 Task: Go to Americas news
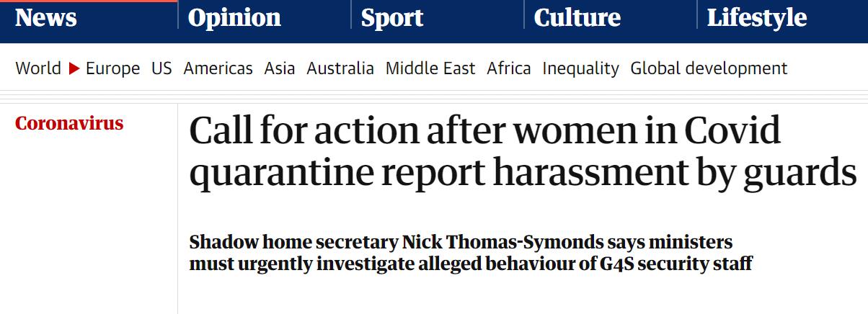(x=218, y=68)
